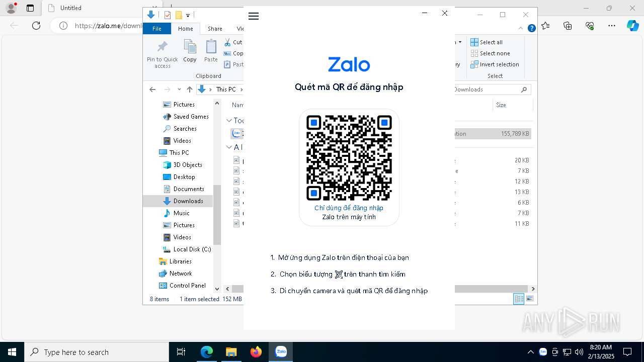Open the Zalo hamburger menu
This screenshot has height=362, width=644.
pos(254,16)
